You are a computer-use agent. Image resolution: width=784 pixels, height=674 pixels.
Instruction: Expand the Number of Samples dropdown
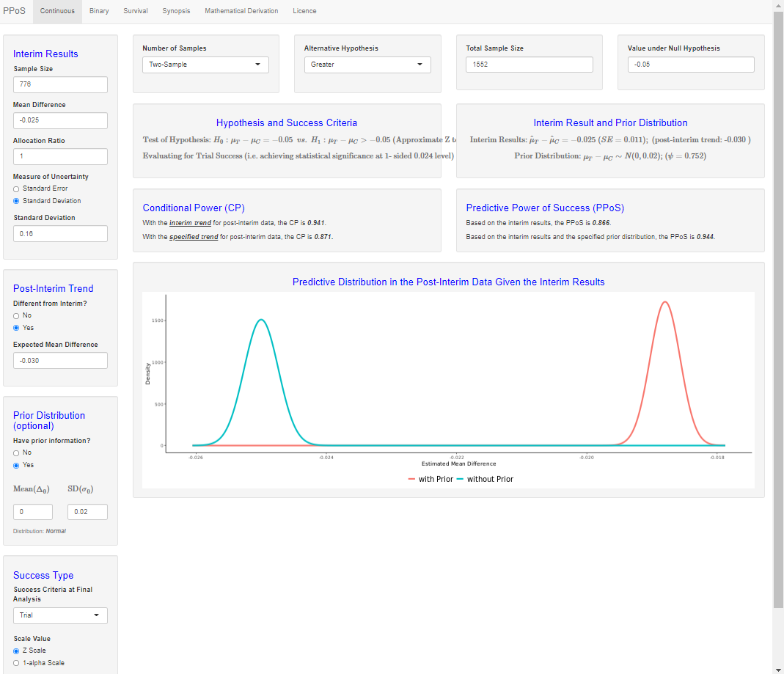click(205, 65)
